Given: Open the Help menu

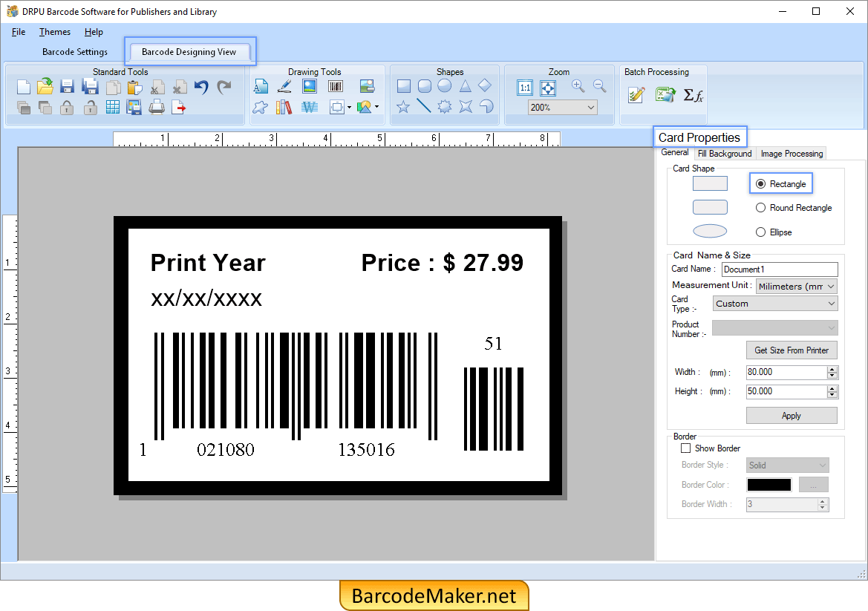Looking at the screenshot, I should tap(94, 31).
